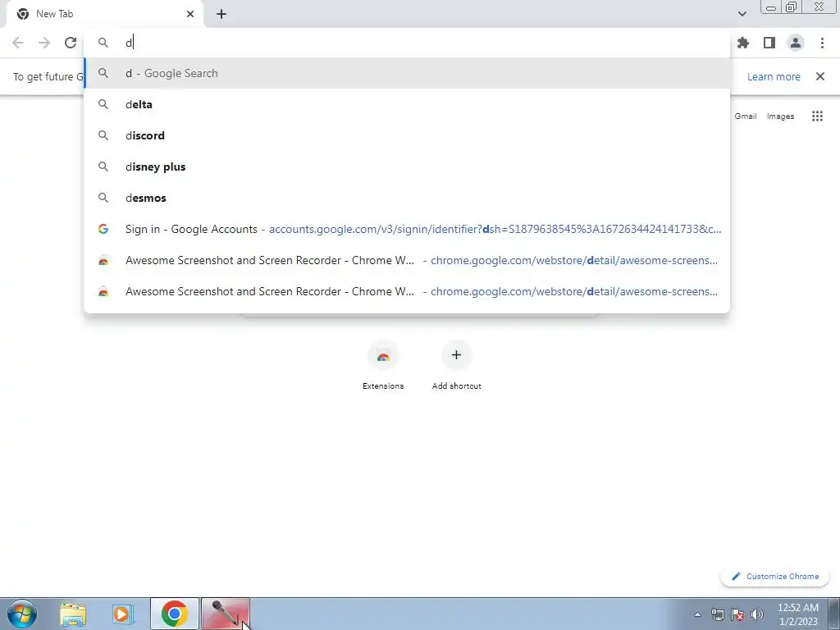Open first Awesome Screenshot webstore suggestion

click(407, 260)
